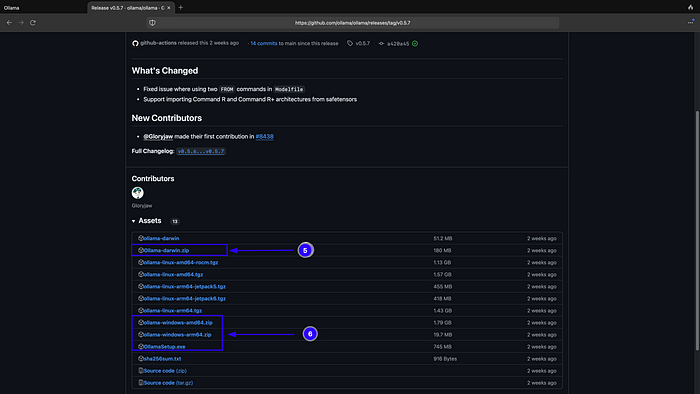Reload the page with the refresh icon
Image resolution: width=700 pixels, height=394 pixels.
33,23
